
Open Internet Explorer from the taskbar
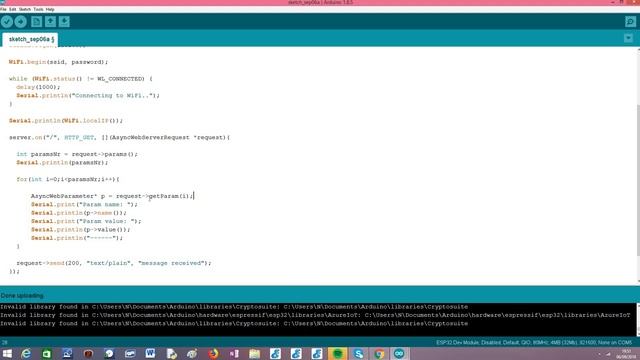[26, 353]
